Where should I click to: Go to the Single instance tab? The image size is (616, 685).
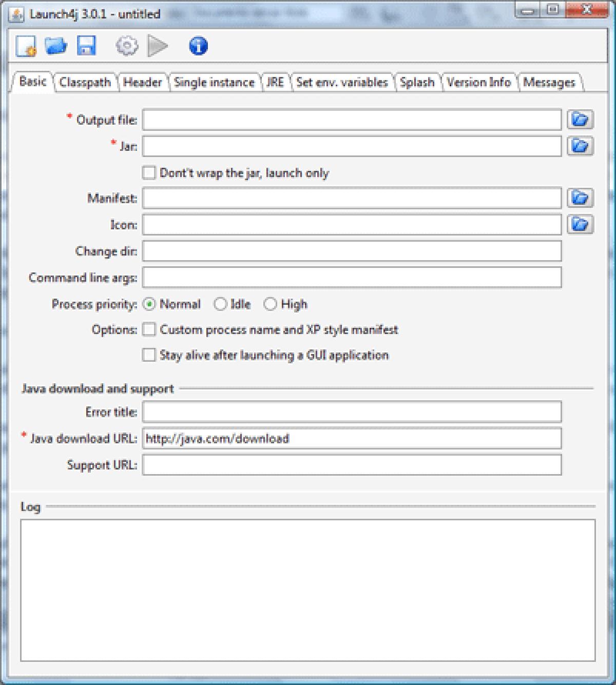214,82
